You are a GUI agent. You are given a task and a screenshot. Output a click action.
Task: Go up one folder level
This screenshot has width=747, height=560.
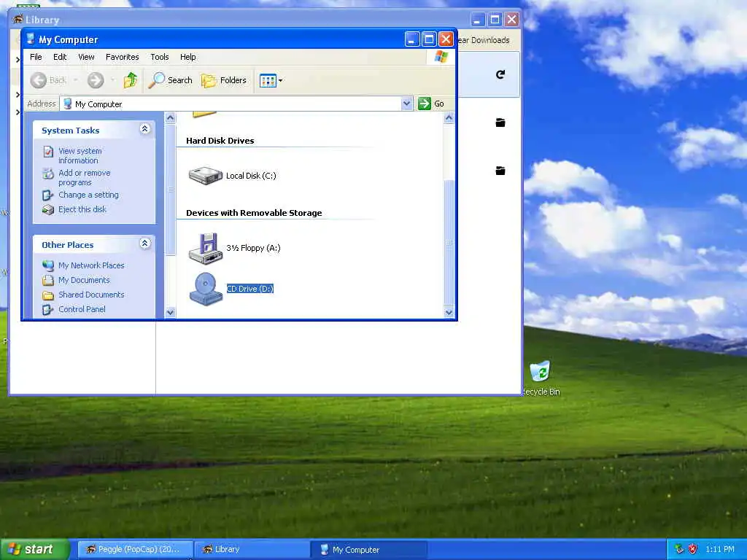[x=130, y=80]
